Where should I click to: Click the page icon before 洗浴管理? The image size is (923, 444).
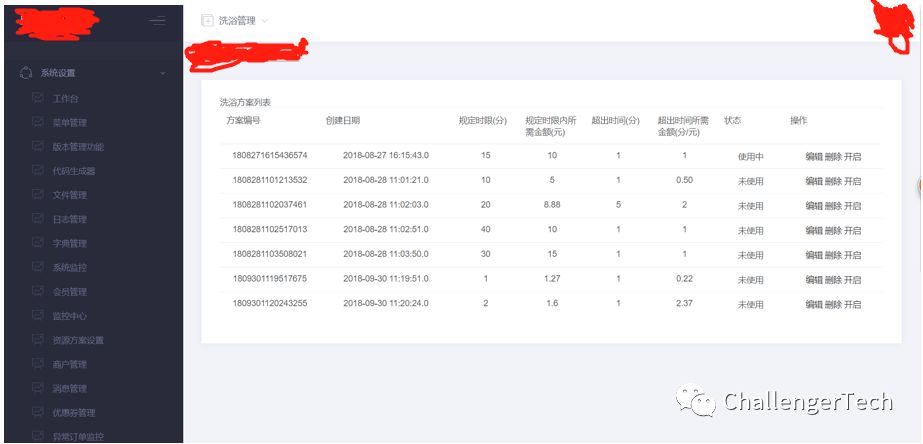click(207, 21)
